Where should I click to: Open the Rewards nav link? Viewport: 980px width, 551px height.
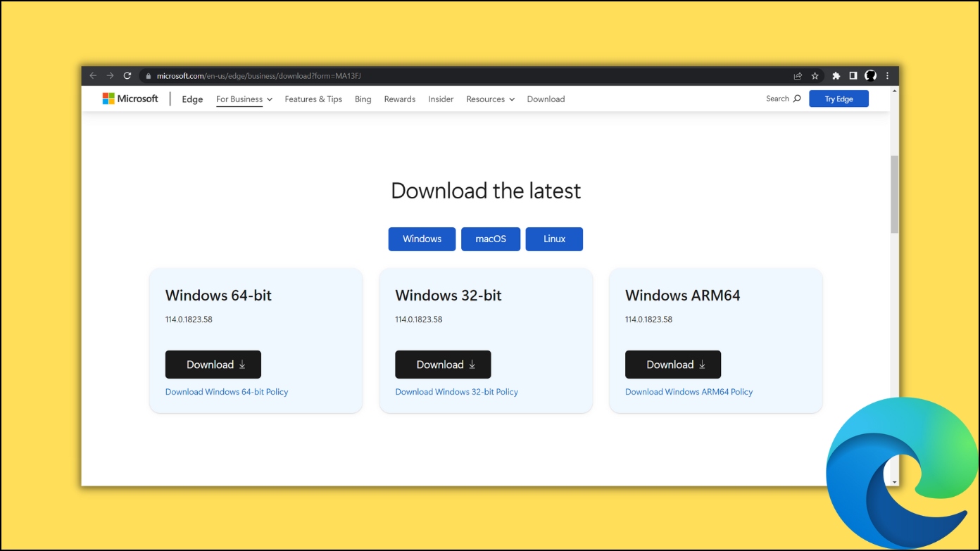pyautogui.click(x=400, y=99)
